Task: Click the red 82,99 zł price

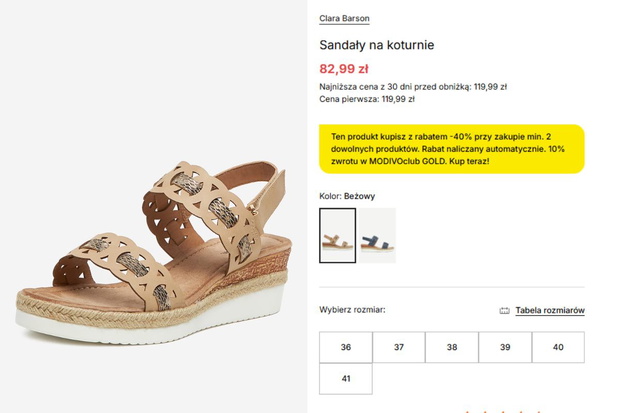Action: pyautogui.click(x=344, y=69)
